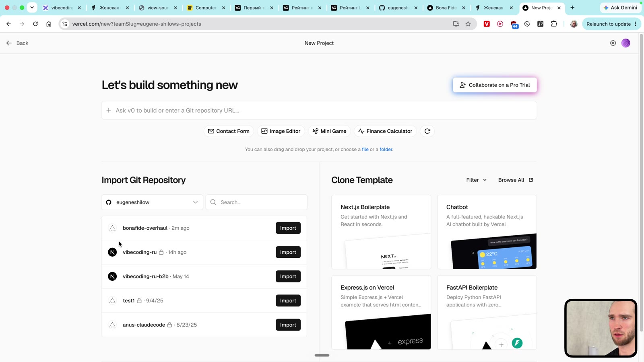Click the Back arrow link

[x=17, y=43]
